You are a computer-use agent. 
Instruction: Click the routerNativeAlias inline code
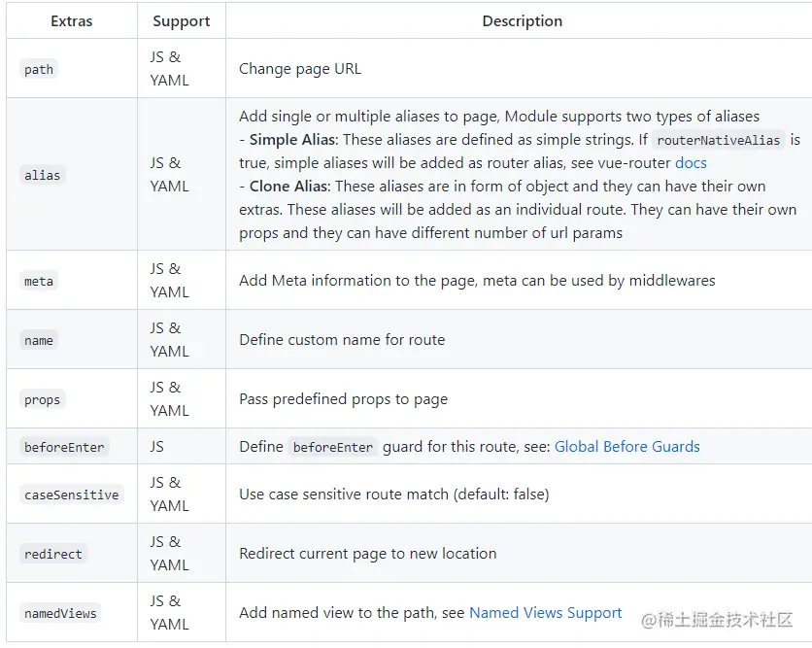[718, 140]
